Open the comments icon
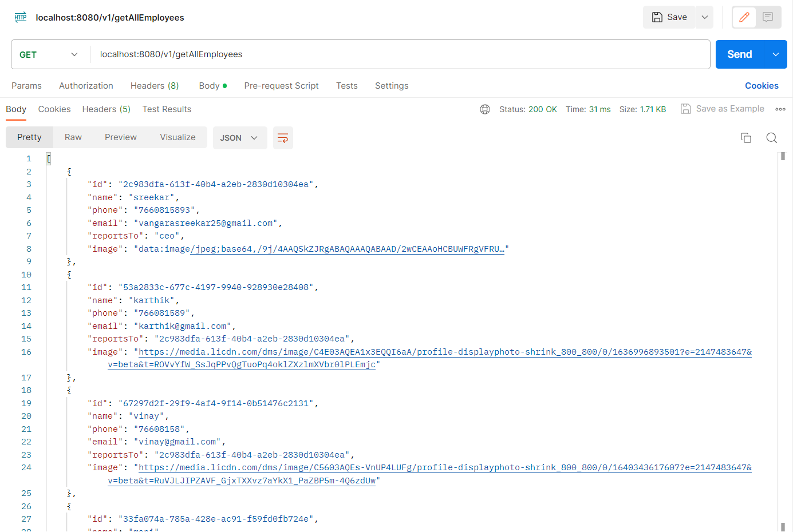797x532 pixels. point(768,17)
